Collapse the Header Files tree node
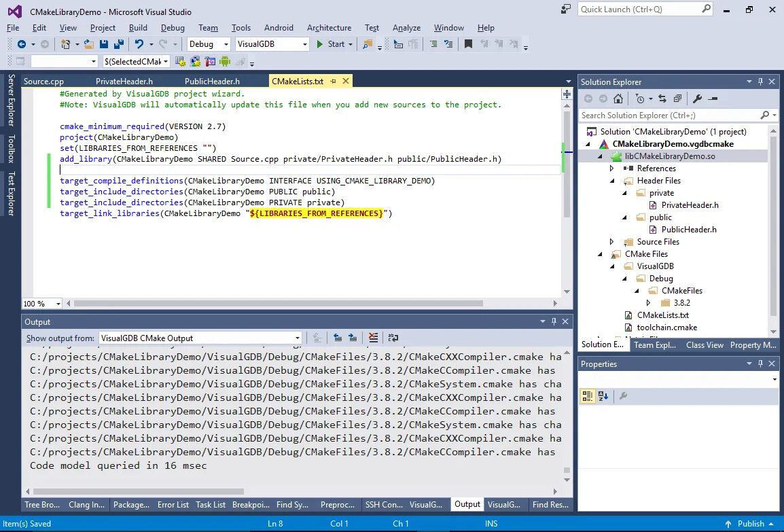The width and height of the screenshot is (784, 532). [x=612, y=181]
